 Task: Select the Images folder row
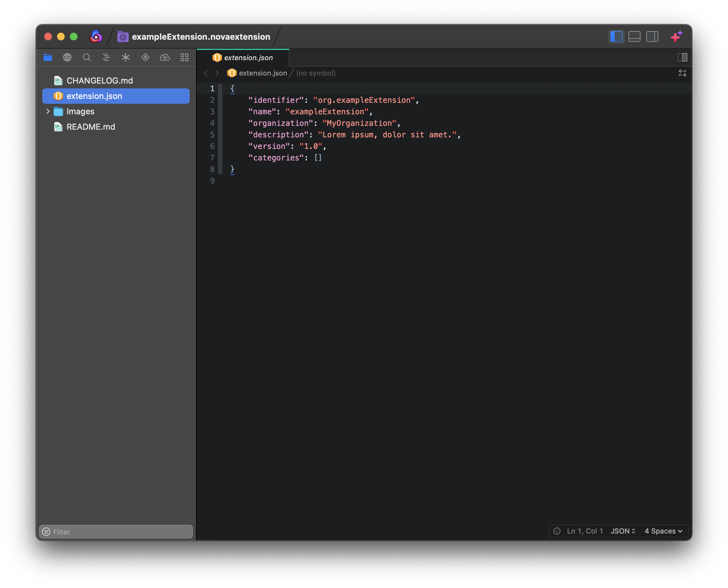click(116, 111)
